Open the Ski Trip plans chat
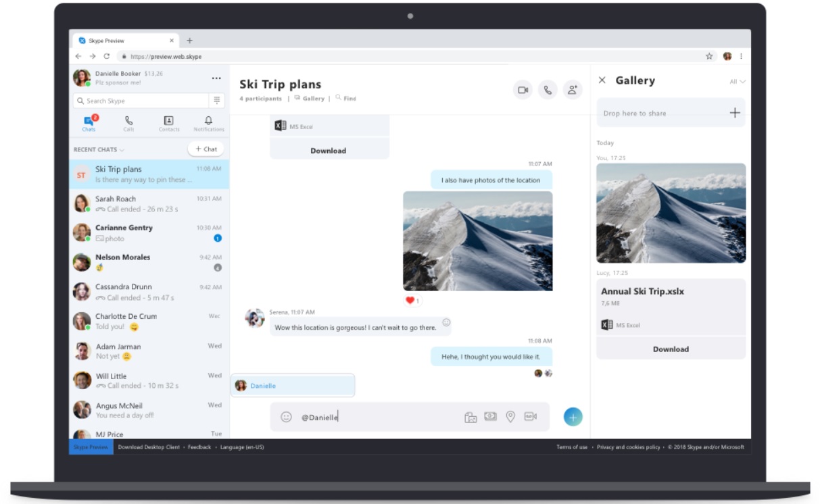The height and width of the screenshot is (504, 820). 149,174
